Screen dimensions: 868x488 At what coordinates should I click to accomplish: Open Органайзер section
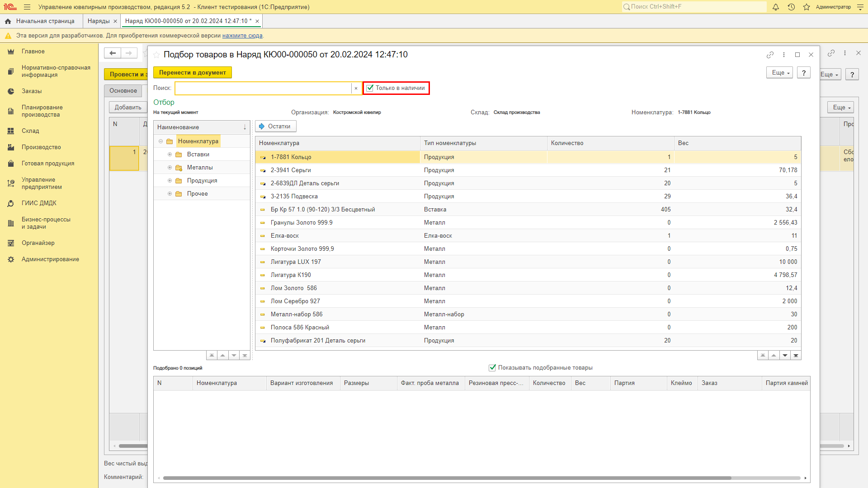[38, 243]
